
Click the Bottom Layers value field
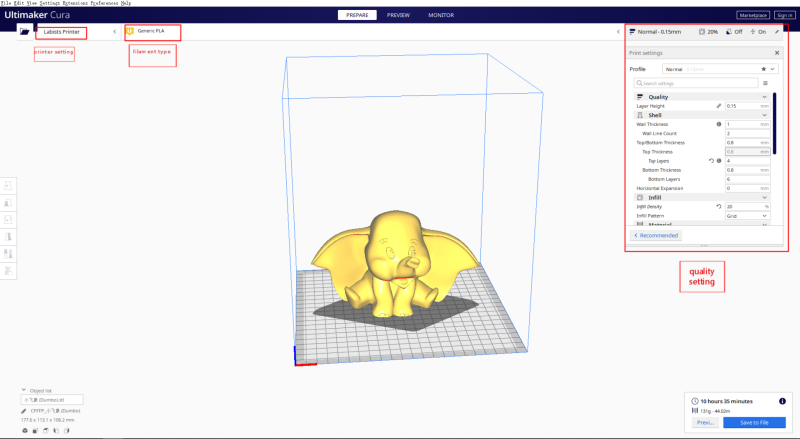coord(747,179)
